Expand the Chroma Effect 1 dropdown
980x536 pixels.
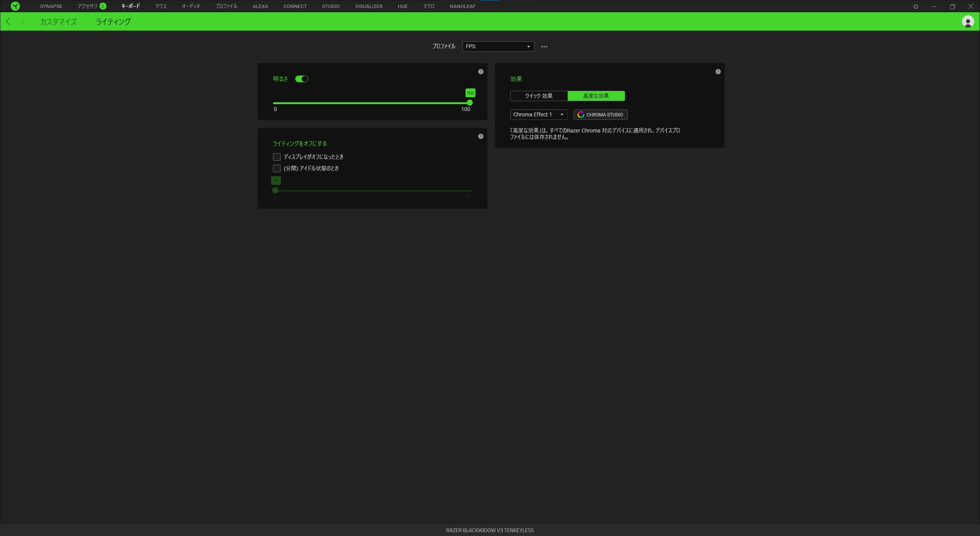click(x=539, y=114)
